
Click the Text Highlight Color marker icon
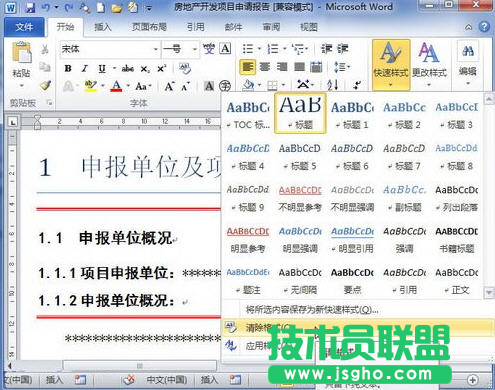tap(90, 86)
